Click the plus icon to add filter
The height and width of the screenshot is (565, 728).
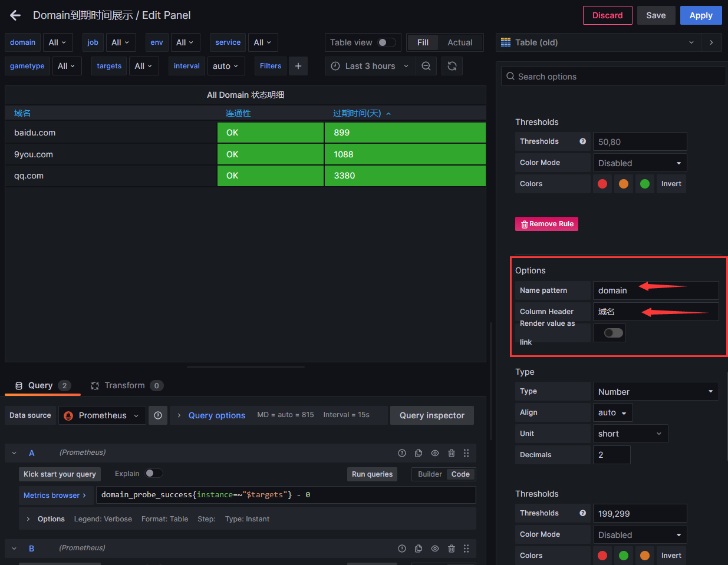[298, 66]
